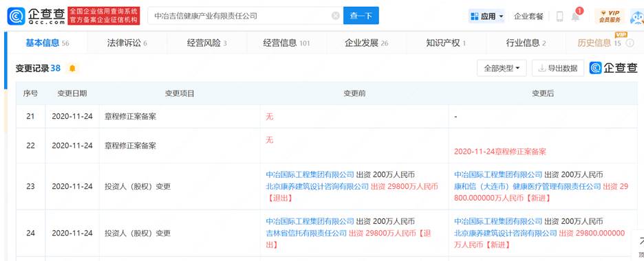
Task: Open the 应用 dropdown menu
Action: pyautogui.click(x=487, y=16)
